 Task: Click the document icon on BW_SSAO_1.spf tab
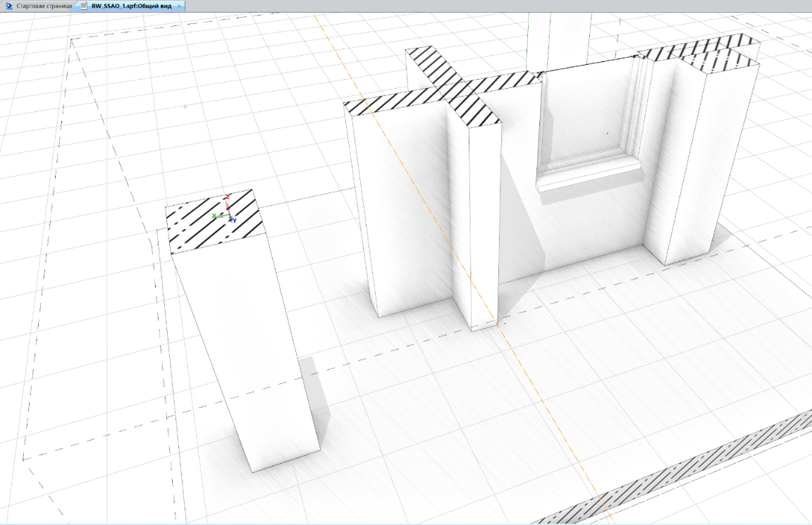85,6
